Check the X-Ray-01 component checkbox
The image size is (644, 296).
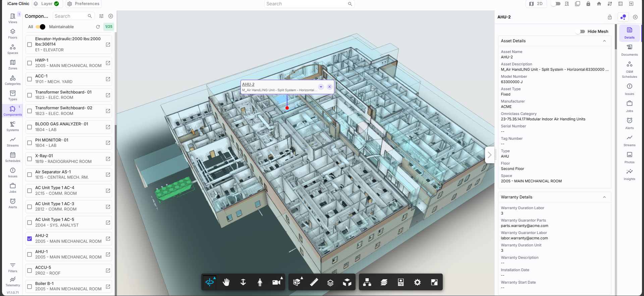30,159
